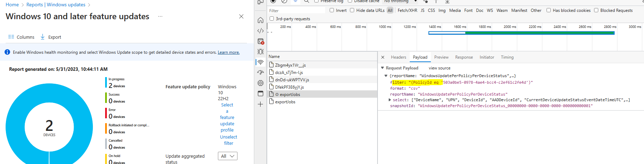Filter requests by JS type
644x164 pixels.
tap(423, 10)
